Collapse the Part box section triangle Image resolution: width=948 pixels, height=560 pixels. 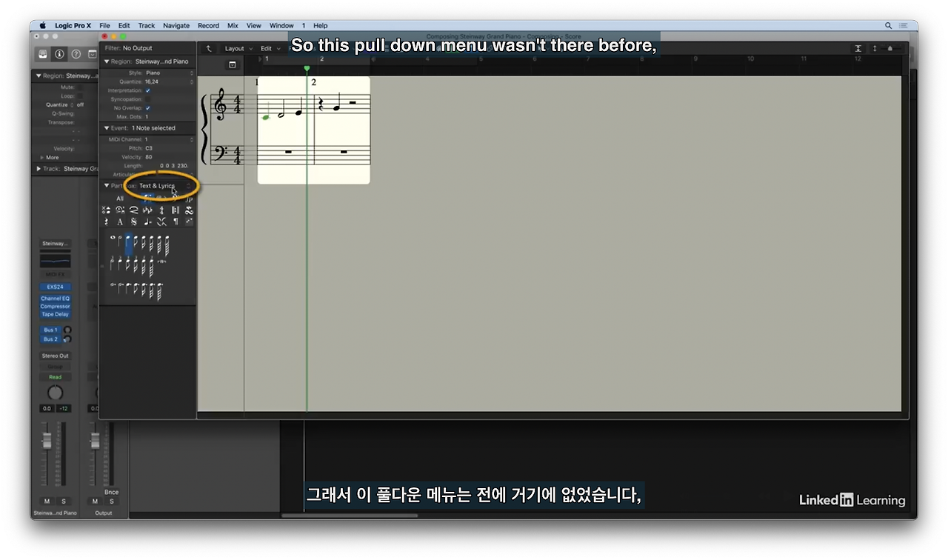pyautogui.click(x=107, y=186)
